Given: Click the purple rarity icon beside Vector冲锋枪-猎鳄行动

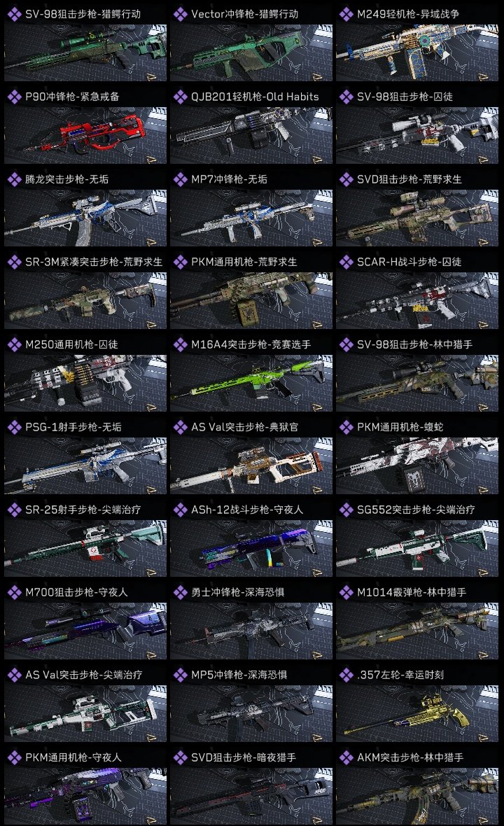Looking at the screenshot, I should 180,14.
